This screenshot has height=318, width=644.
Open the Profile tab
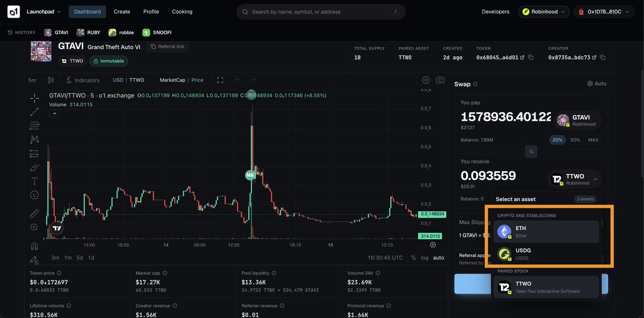(x=151, y=11)
